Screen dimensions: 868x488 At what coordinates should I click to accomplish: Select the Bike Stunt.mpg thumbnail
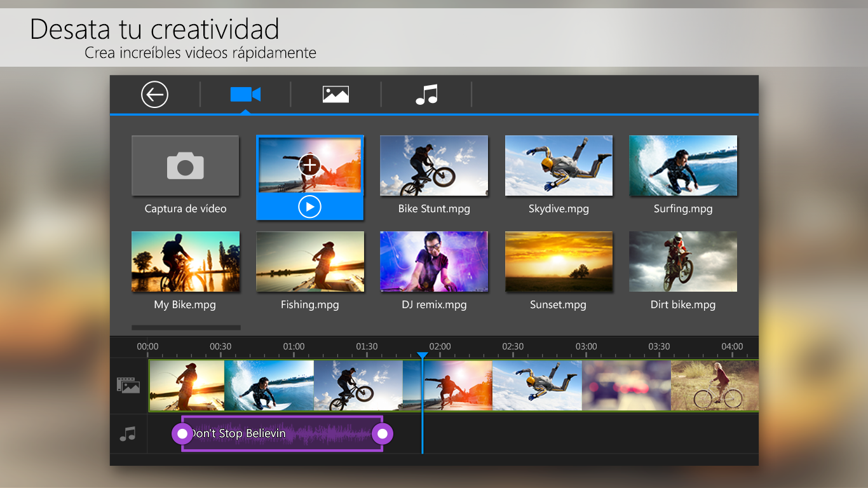point(433,165)
